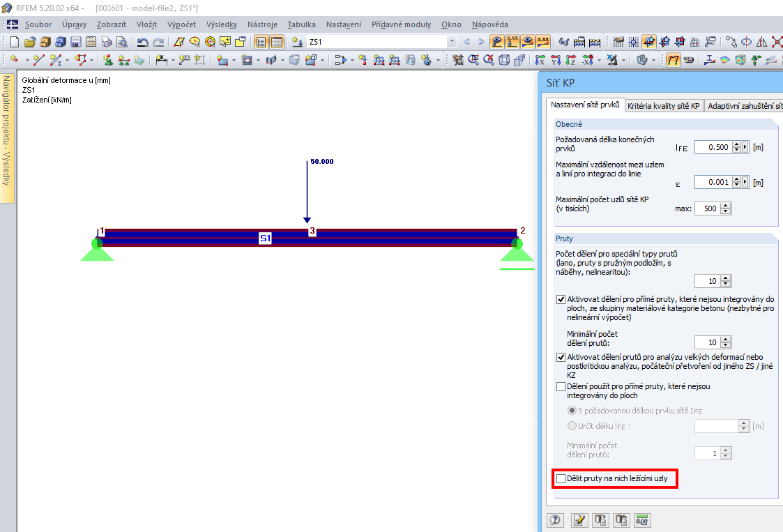The width and height of the screenshot is (783, 532).
Task: Click the lFE length input field 0.500
Action: tap(713, 147)
